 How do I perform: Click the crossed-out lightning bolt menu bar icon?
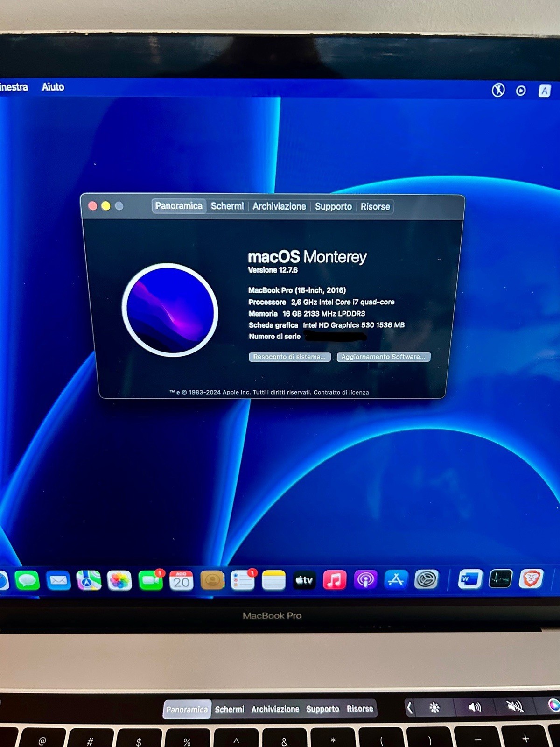tap(498, 90)
